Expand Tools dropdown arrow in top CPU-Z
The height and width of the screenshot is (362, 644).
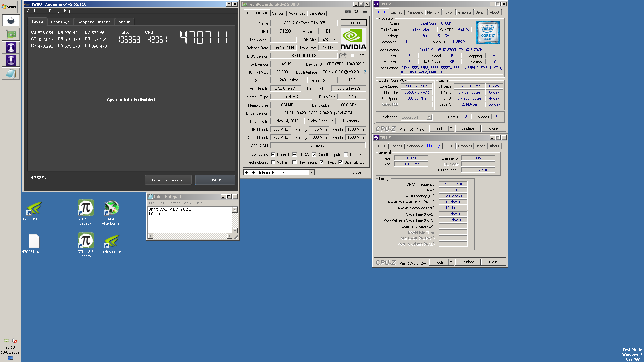point(451,128)
